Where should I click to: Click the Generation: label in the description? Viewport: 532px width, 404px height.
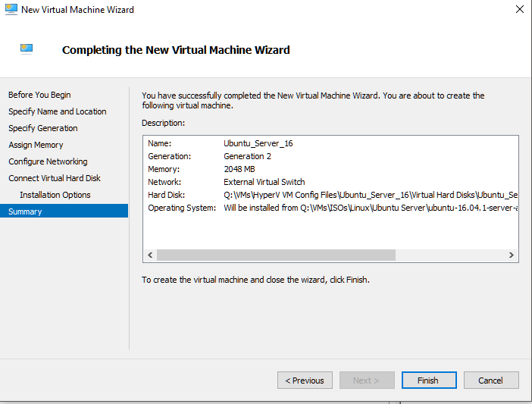[169, 156]
